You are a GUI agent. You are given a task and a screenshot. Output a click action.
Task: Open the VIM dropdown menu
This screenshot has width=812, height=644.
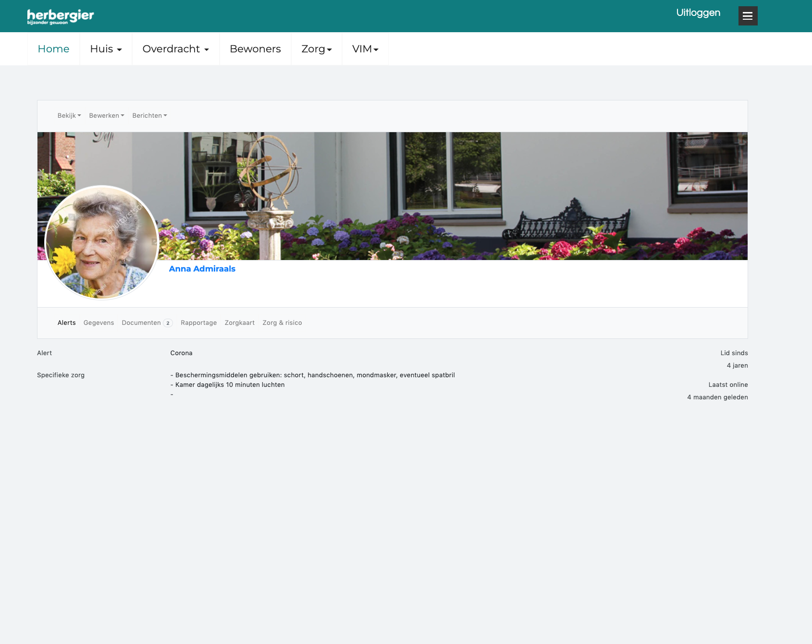(x=365, y=49)
